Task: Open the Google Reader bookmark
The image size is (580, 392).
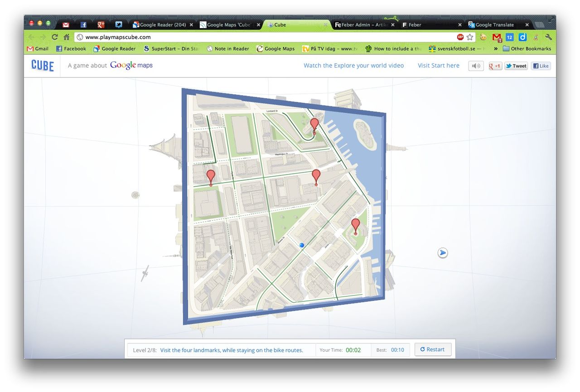Action: [115, 49]
